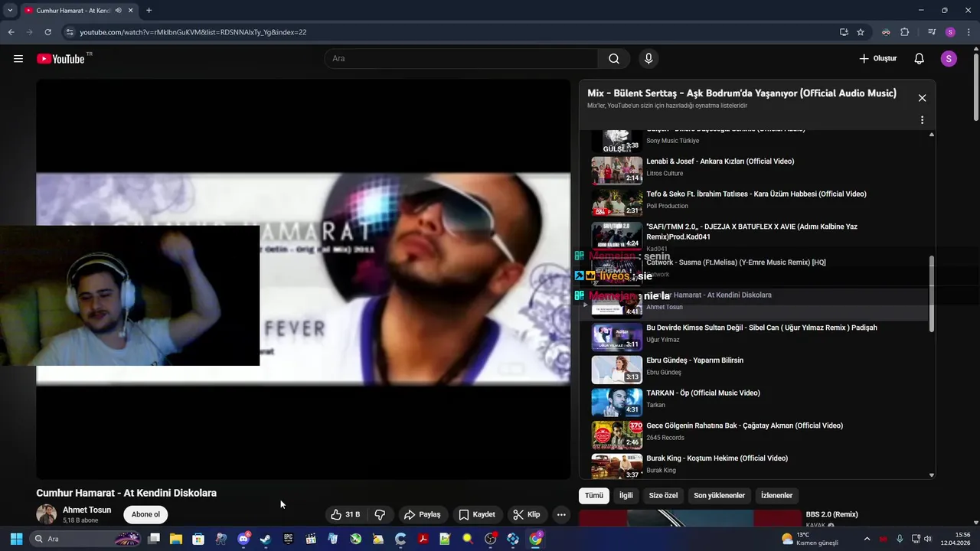Image resolution: width=980 pixels, height=551 pixels.
Task: Select the Size özel filter chip
Action: (664, 496)
